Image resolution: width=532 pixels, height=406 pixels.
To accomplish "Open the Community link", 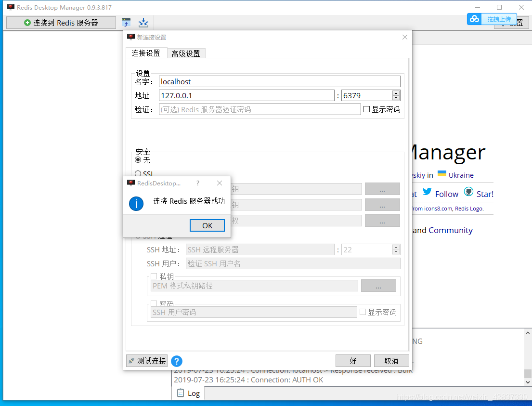I will pyautogui.click(x=451, y=230).
